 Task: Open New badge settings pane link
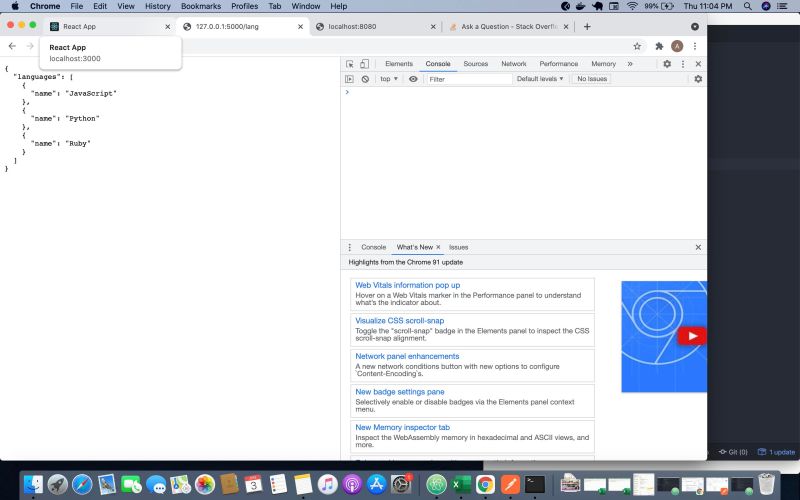[x=399, y=392]
